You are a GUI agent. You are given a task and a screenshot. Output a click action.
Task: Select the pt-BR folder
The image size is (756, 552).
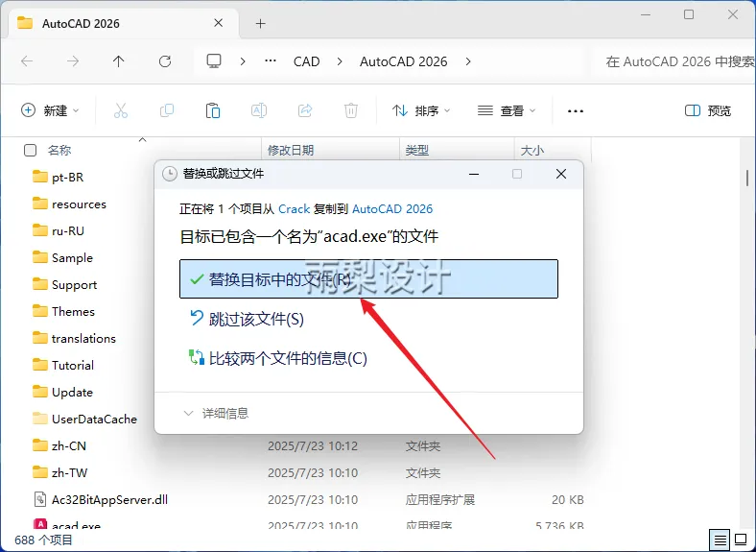point(58,177)
